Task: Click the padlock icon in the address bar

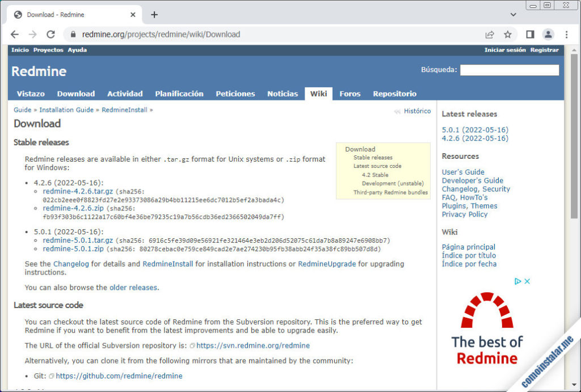Action: pyautogui.click(x=72, y=35)
